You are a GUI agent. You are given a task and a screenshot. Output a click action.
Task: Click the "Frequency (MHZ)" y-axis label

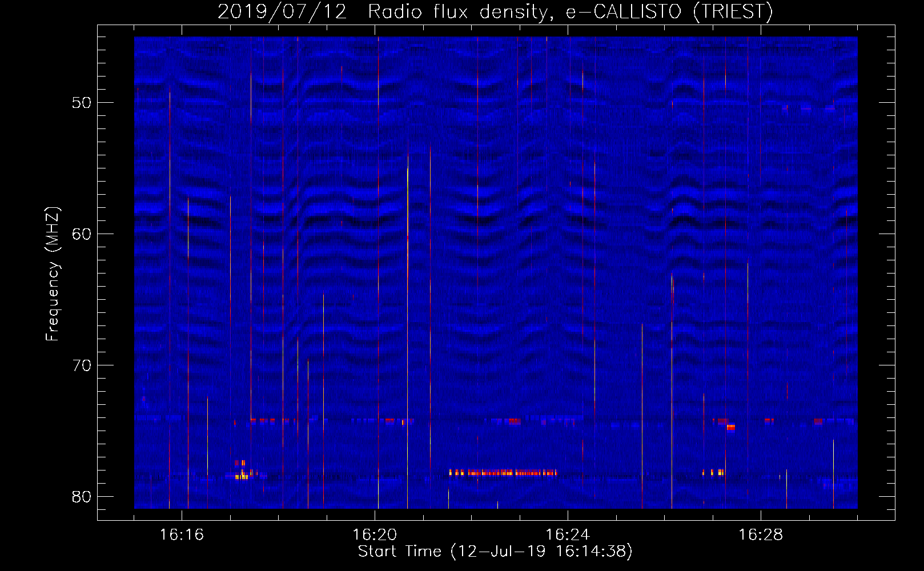53,274
